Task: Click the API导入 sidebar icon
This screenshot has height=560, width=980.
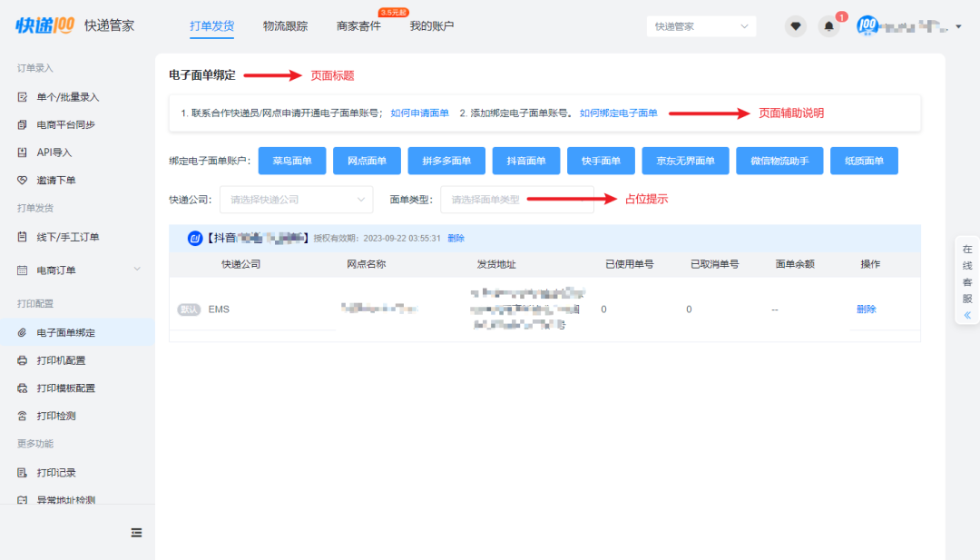Action: (x=23, y=152)
